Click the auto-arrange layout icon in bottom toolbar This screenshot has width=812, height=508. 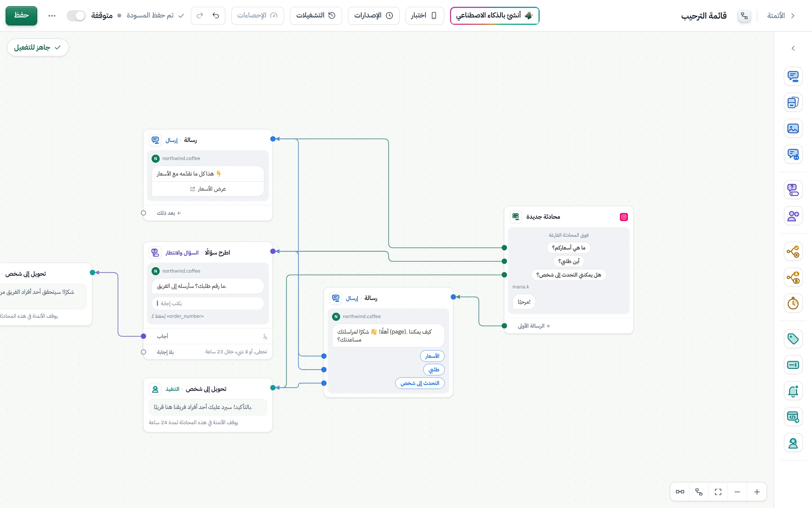(x=699, y=492)
